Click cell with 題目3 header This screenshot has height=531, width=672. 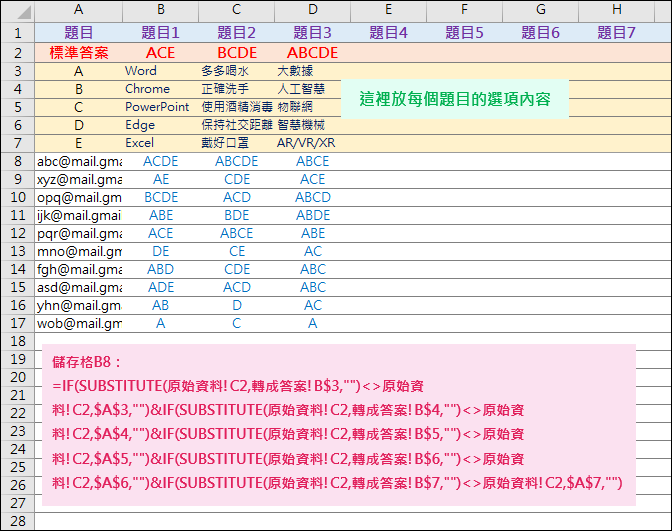click(x=312, y=33)
